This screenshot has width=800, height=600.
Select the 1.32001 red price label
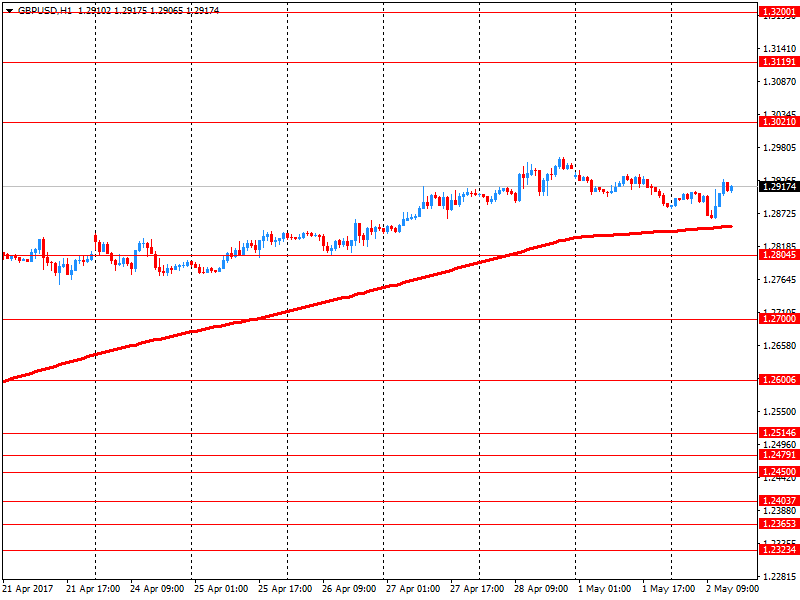coord(779,12)
